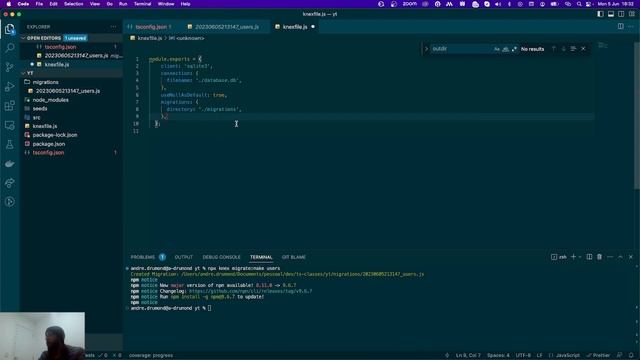The image size is (640, 360).
Task: Click Find in Selection icon
Action: 573,49
